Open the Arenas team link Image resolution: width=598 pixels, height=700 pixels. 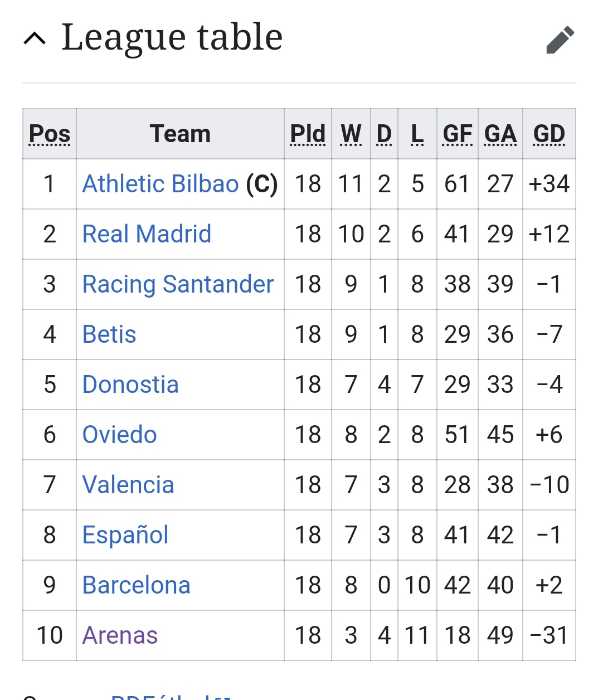pos(120,635)
